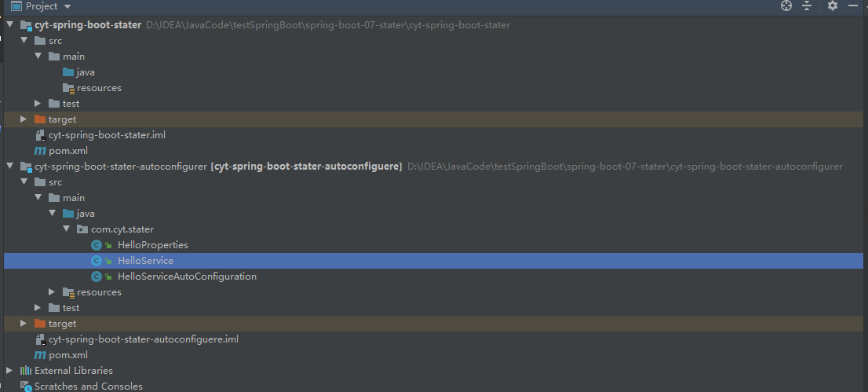Image resolution: width=868 pixels, height=392 pixels.
Task: Click the collapse all icon in Project header
Action: (x=807, y=5)
